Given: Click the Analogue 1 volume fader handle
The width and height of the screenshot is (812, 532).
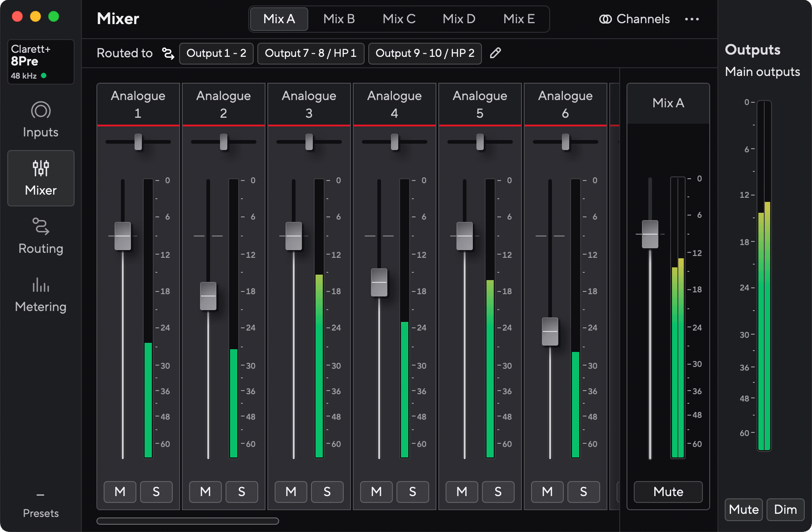Looking at the screenshot, I should pyautogui.click(x=123, y=236).
